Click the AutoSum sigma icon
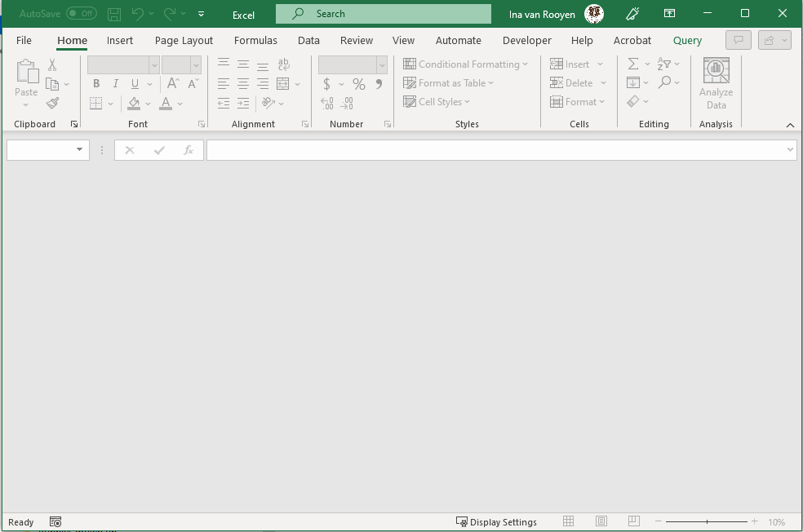 pyautogui.click(x=633, y=64)
